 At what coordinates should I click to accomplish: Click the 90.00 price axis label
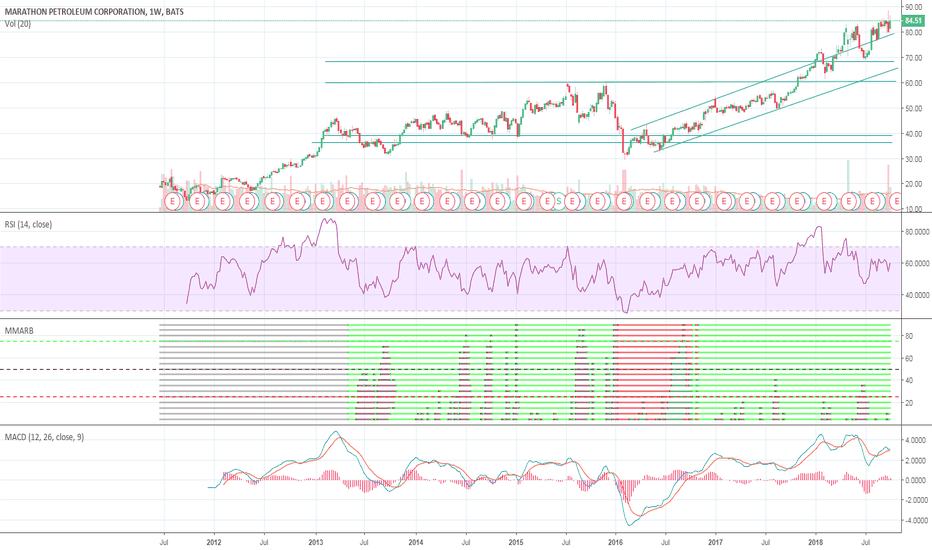[914, 7]
